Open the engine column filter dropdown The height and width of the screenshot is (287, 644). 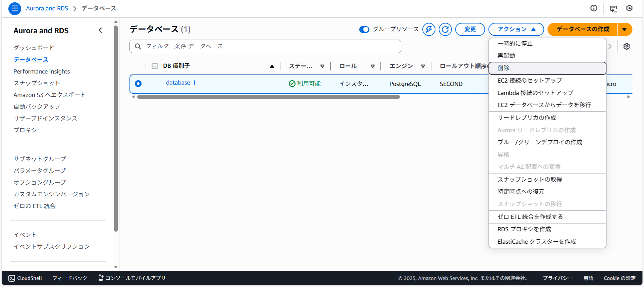pos(423,66)
